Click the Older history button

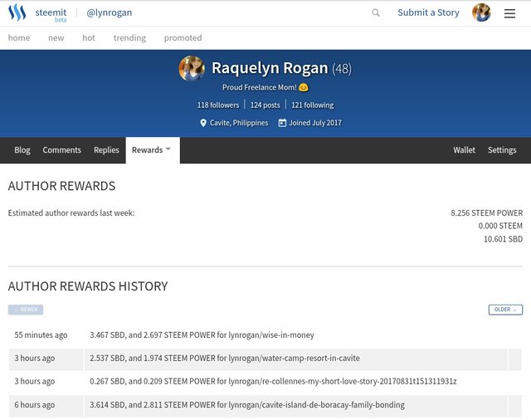pyautogui.click(x=505, y=310)
